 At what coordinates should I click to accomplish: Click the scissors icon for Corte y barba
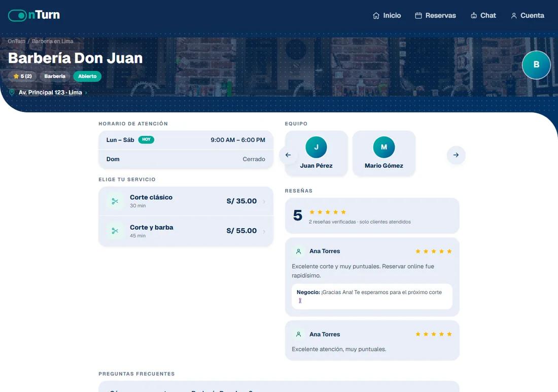point(115,231)
